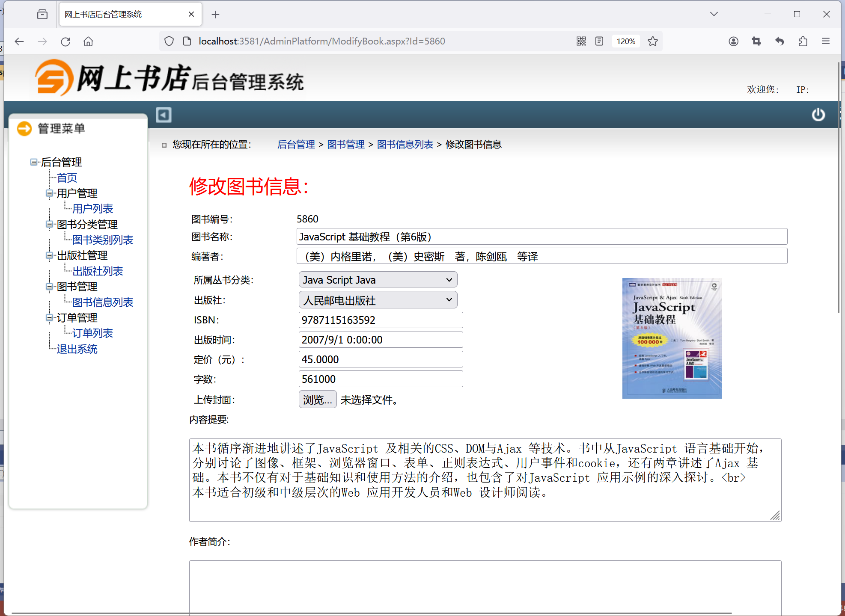
Task: Click the 120% zoom level indicator
Action: [626, 41]
